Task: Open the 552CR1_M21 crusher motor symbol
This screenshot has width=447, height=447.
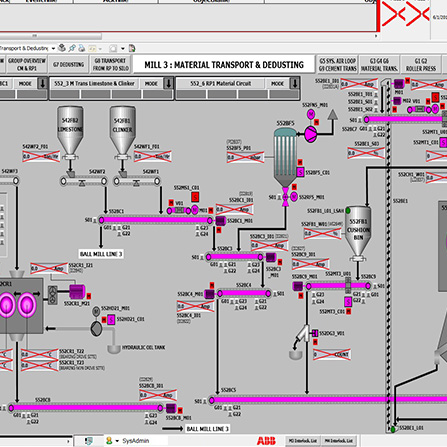Action: click(x=77, y=291)
